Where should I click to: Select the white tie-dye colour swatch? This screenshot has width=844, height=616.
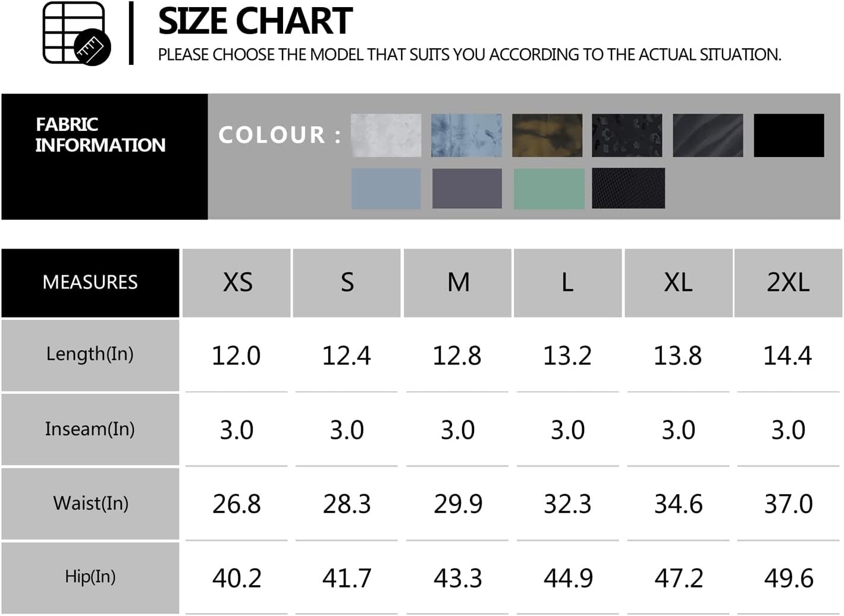pyautogui.click(x=386, y=136)
